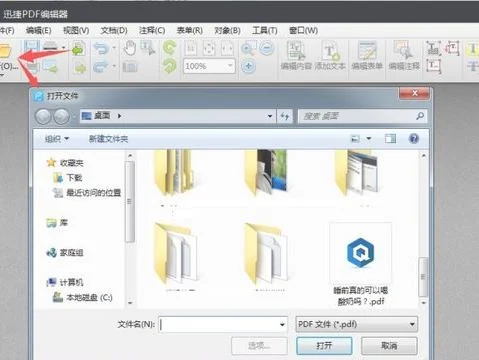
Task: Click the 添加文本 add text tool
Action: pos(330,56)
